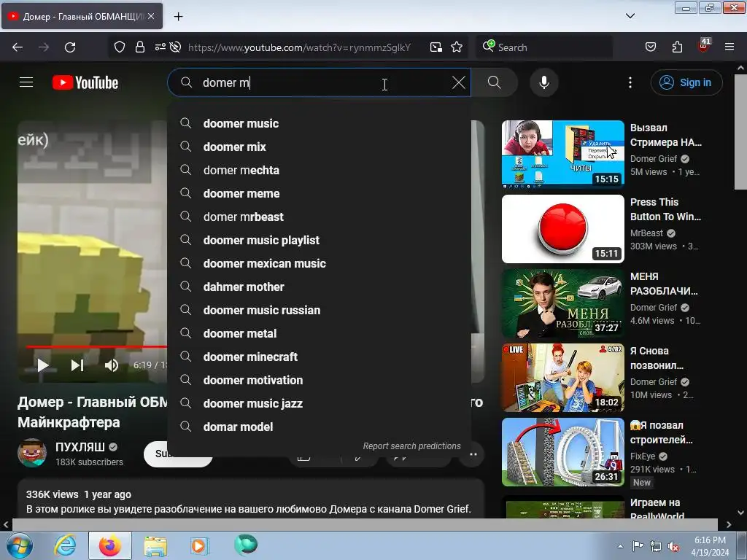
Task: Reload the page with the refresh icon
Action: 70,47
